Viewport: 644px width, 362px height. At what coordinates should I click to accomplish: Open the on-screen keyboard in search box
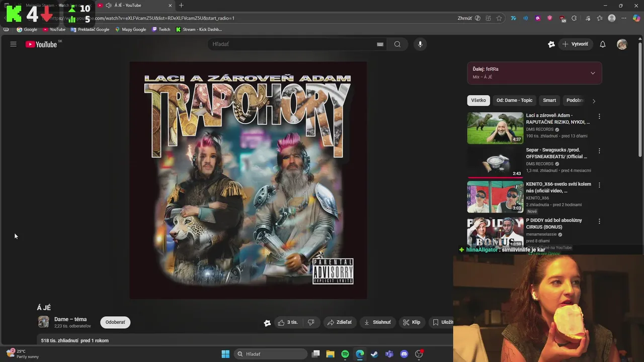pyautogui.click(x=380, y=44)
